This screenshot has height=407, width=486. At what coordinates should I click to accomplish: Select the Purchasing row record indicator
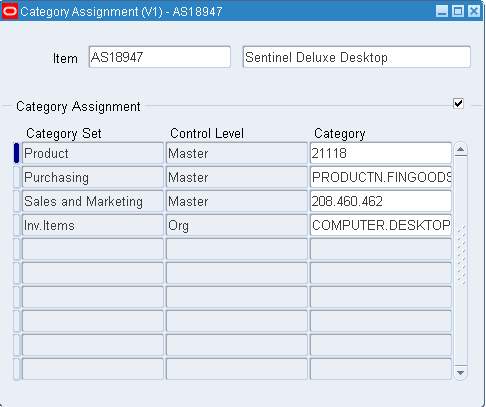16,177
